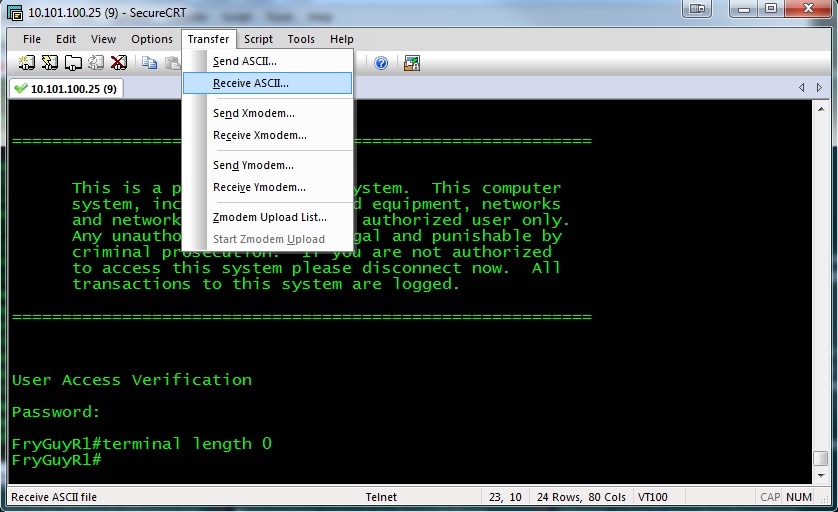Select Send Ymodem... option
This screenshot has height=512, width=838.
click(x=267, y=165)
